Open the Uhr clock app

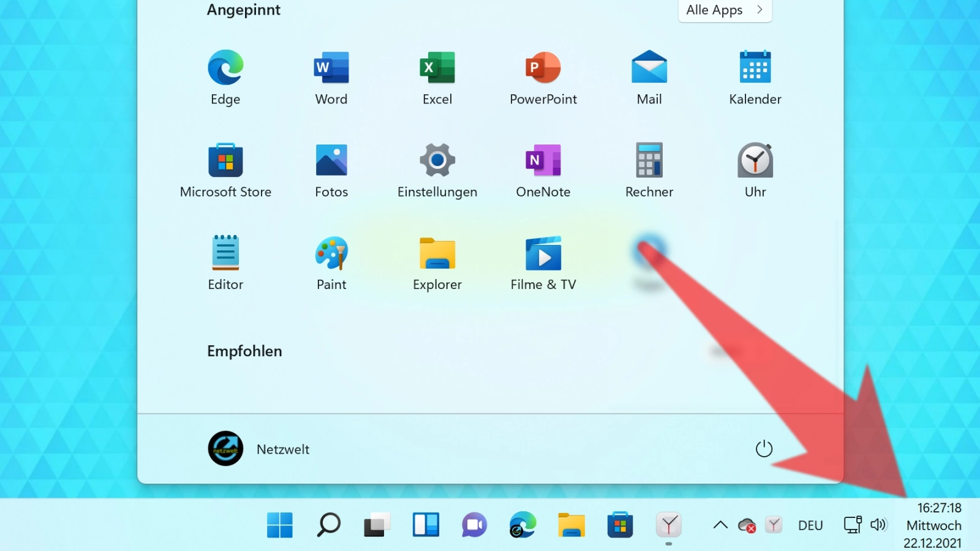click(x=755, y=171)
